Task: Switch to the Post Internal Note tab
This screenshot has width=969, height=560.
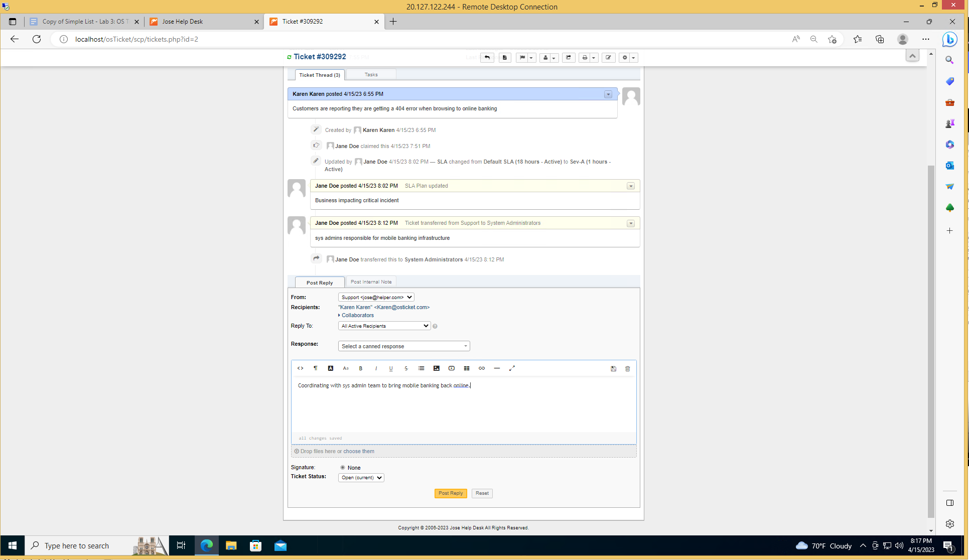Action: coord(371,282)
